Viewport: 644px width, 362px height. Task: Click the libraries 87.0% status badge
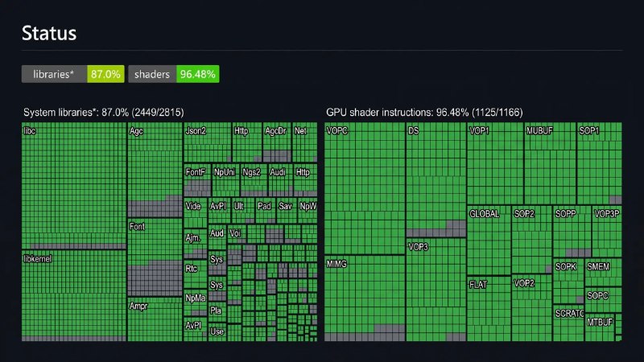tap(72, 74)
